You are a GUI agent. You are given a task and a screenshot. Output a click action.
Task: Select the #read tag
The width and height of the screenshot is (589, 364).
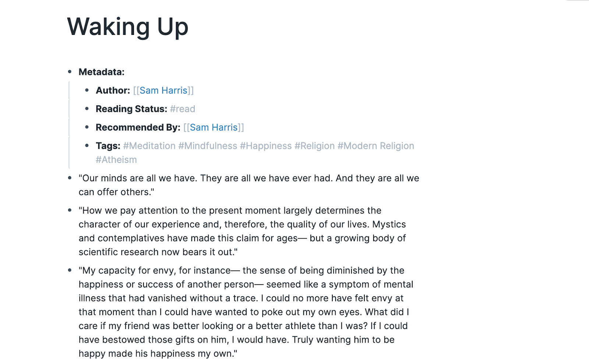point(183,109)
